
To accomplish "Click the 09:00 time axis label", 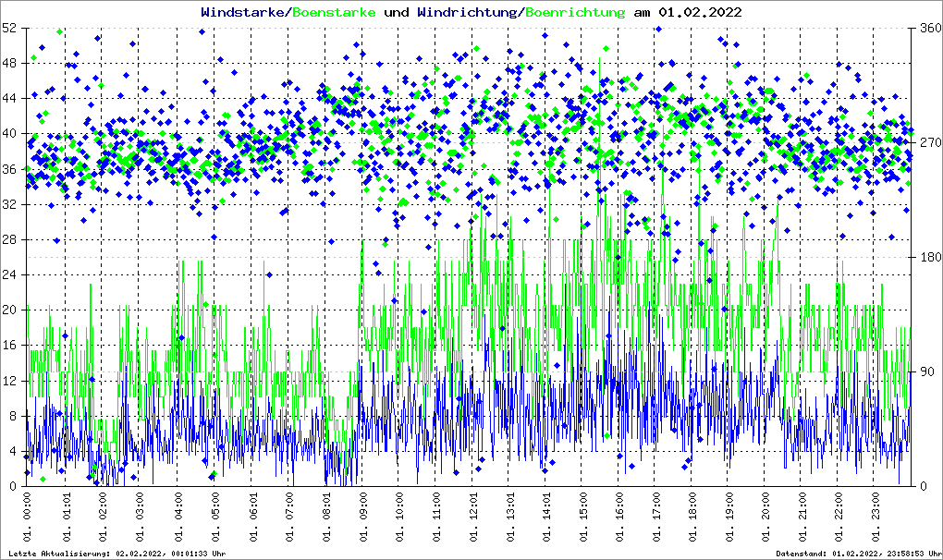I will pos(362,519).
